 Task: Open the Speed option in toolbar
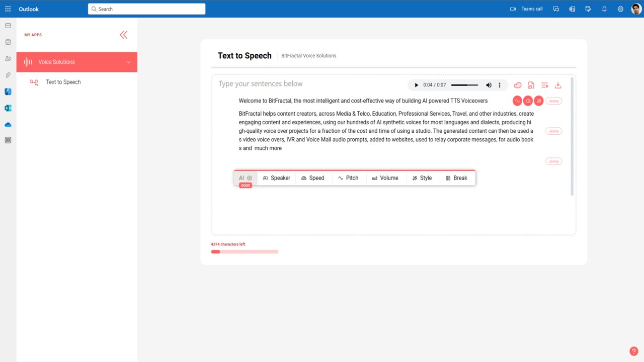point(314,178)
